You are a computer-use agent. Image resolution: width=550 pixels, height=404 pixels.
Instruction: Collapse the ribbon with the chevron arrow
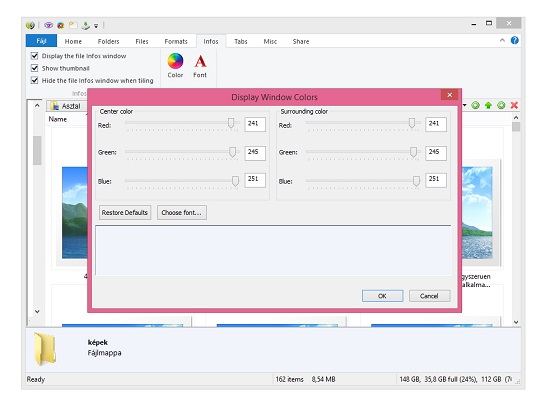click(502, 40)
